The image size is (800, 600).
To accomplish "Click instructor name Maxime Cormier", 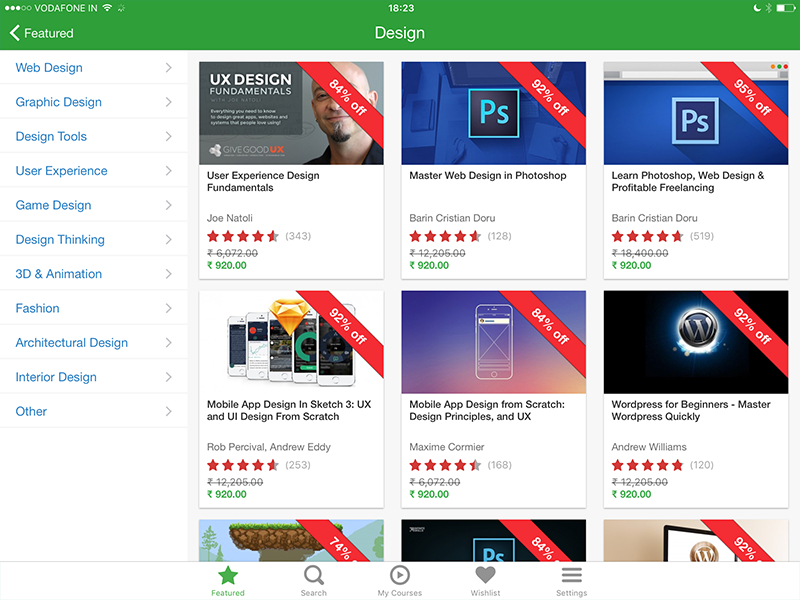I will click(x=446, y=447).
